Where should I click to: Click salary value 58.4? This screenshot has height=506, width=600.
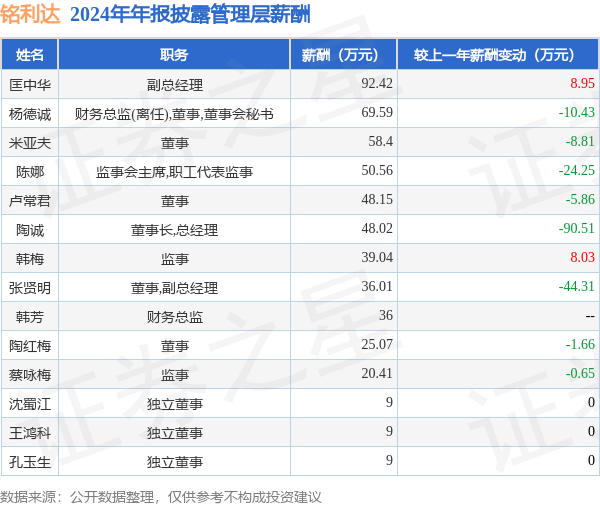pyautogui.click(x=380, y=141)
